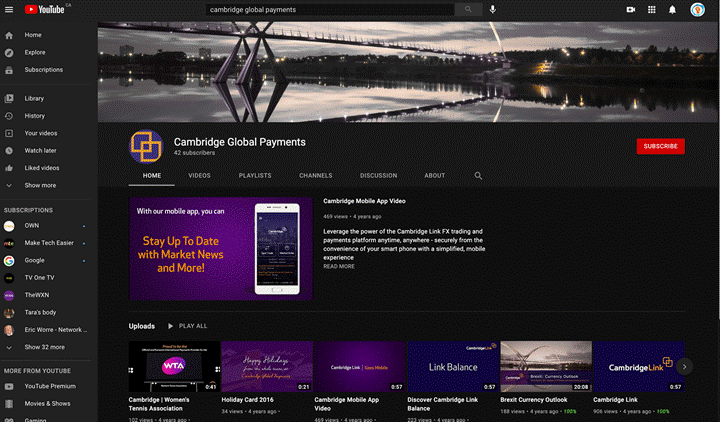Image resolution: width=720 pixels, height=422 pixels.
Task: Open Cambridge Mobile App Video title link
Action: point(364,201)
